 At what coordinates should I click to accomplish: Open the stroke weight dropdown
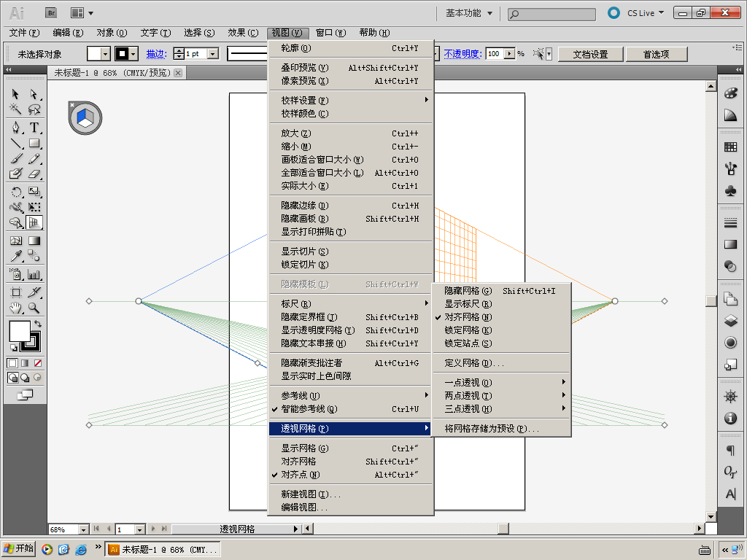click(x=213, y=54)
